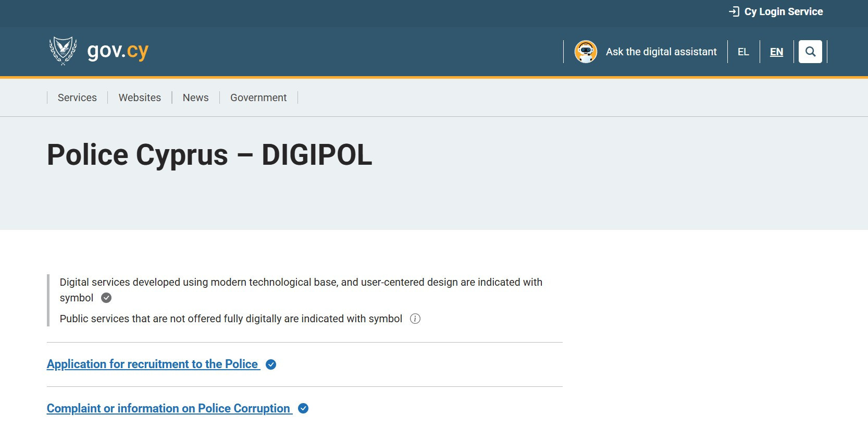The height and width of the screenshot is (426, 868).
Task: Open the Government menu item
Action: [x=258, y=98]
